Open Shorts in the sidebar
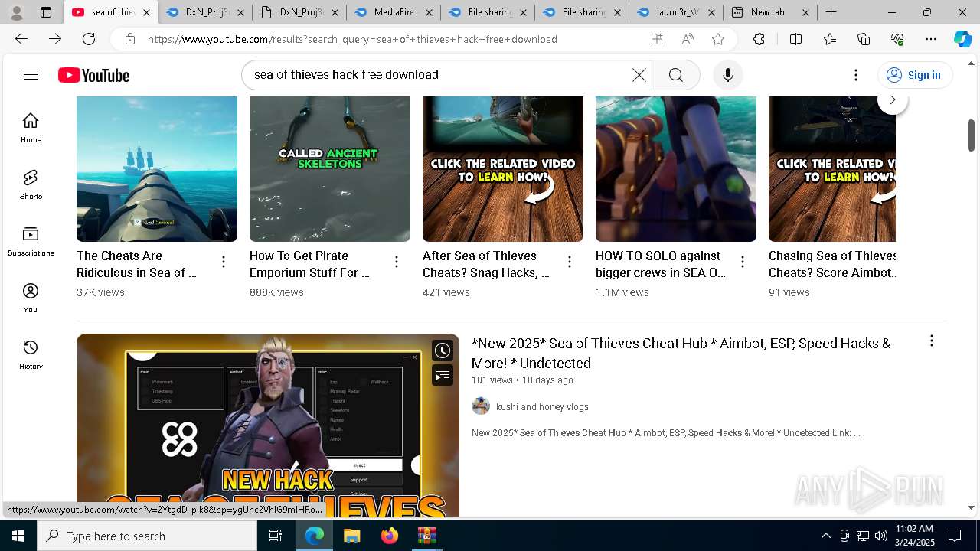980x551 pixels. coord(31,184)
